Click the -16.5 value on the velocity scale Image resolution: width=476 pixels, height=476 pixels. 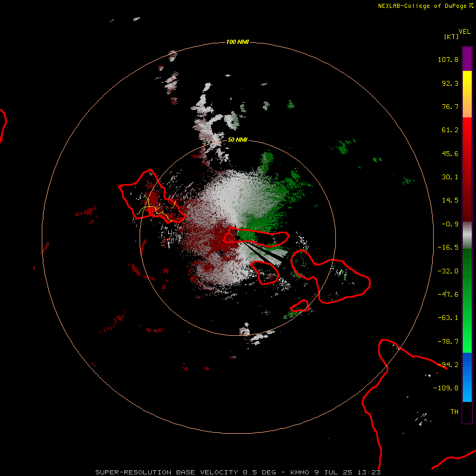click(448, 248)
